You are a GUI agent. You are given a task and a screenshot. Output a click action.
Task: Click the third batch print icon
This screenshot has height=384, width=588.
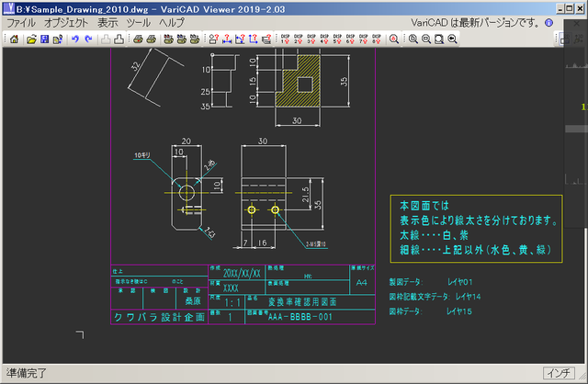click(x=194, y=39)
